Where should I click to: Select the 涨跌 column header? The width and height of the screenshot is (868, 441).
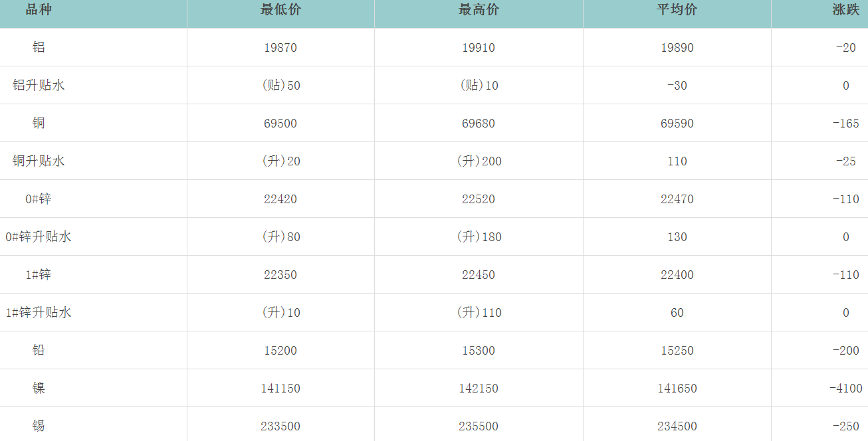point(845,10)
